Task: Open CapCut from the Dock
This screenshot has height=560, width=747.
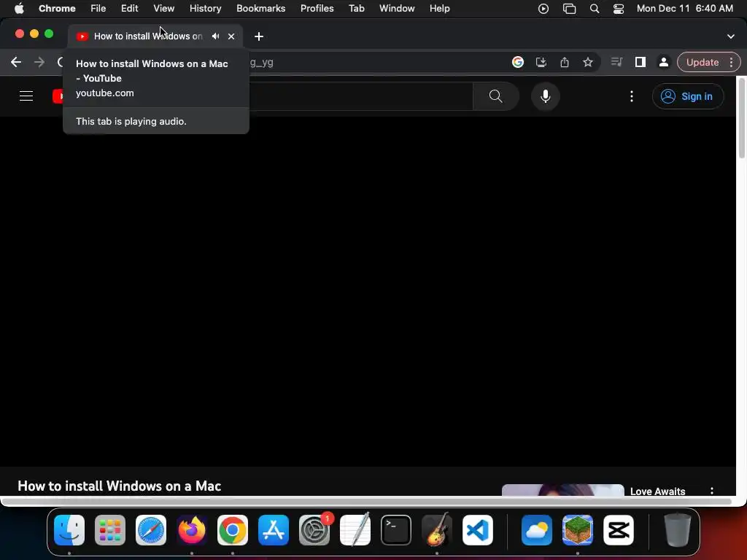Action: 619,530
